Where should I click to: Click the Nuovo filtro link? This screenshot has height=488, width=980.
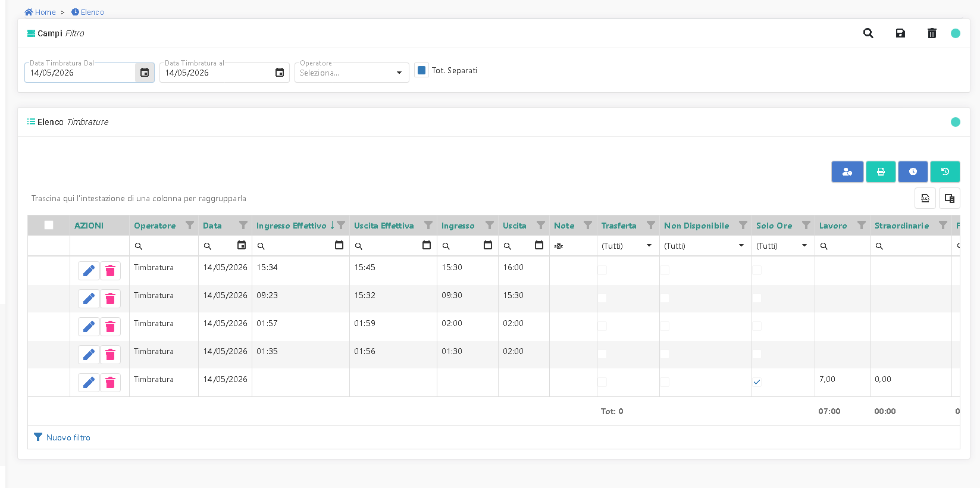[62, 437]
